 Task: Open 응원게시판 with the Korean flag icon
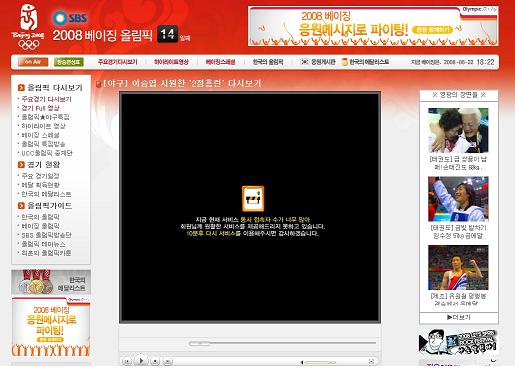coord(318,62)
